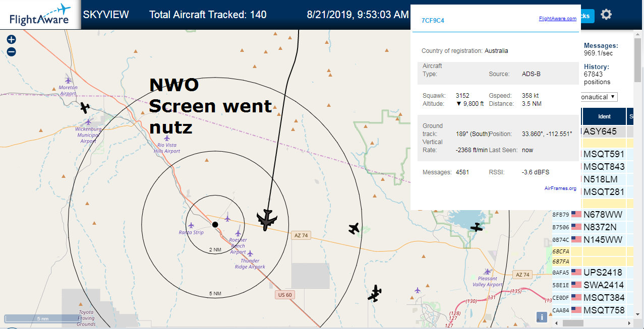Select the aircraft icon over the lake
Image resolution: width=644 pixels, height=329 pixels.
pyautogui.click(x=477, y=227)
